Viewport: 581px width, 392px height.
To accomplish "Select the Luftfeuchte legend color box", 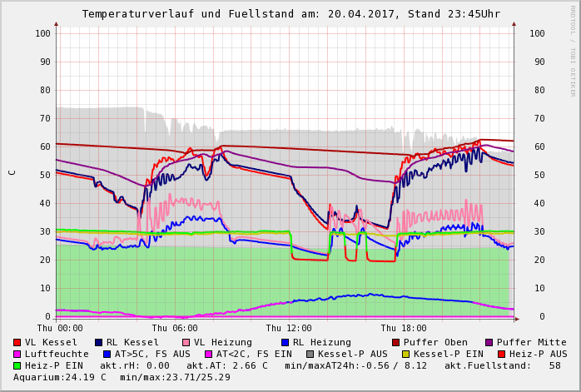I will click(17, 354).
